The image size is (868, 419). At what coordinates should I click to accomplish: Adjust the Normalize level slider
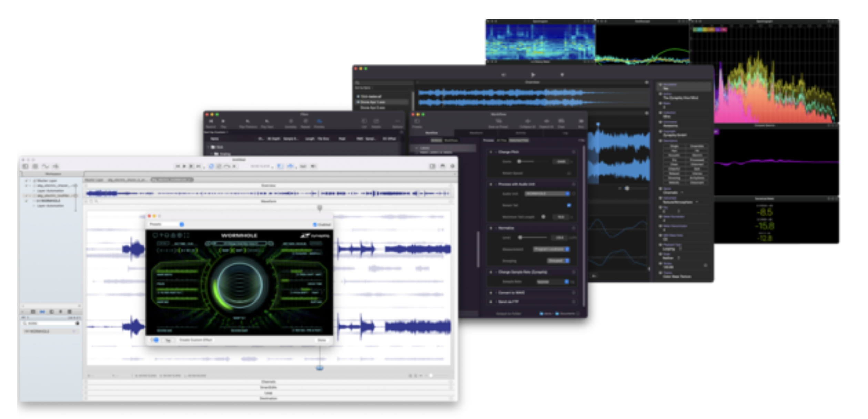pyautogui.click(x=521, y=238)
